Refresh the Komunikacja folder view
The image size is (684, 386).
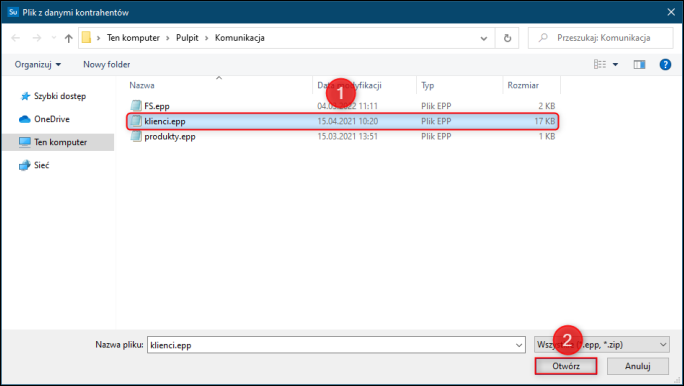coord(507,38)
